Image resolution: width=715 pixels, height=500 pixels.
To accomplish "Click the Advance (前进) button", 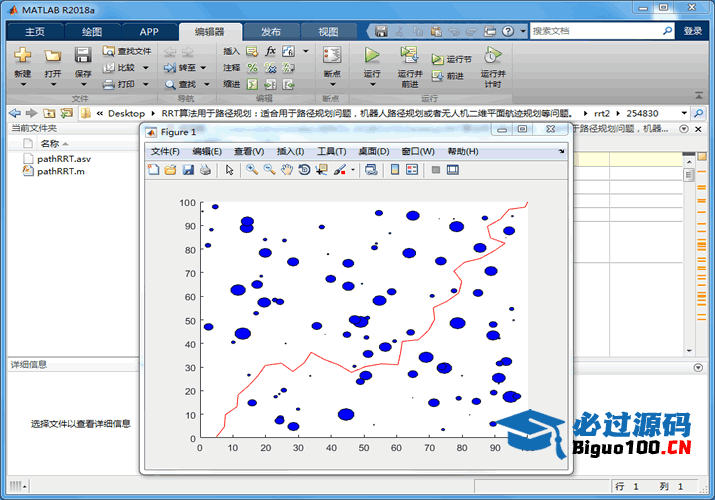I will pyautogui.click(x=448, y=76).
